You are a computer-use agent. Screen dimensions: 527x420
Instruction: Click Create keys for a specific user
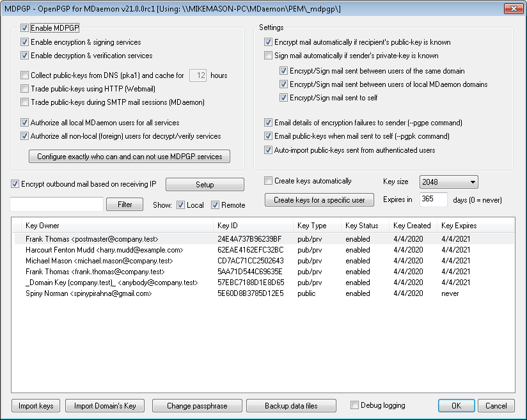(x=319, y=200)
